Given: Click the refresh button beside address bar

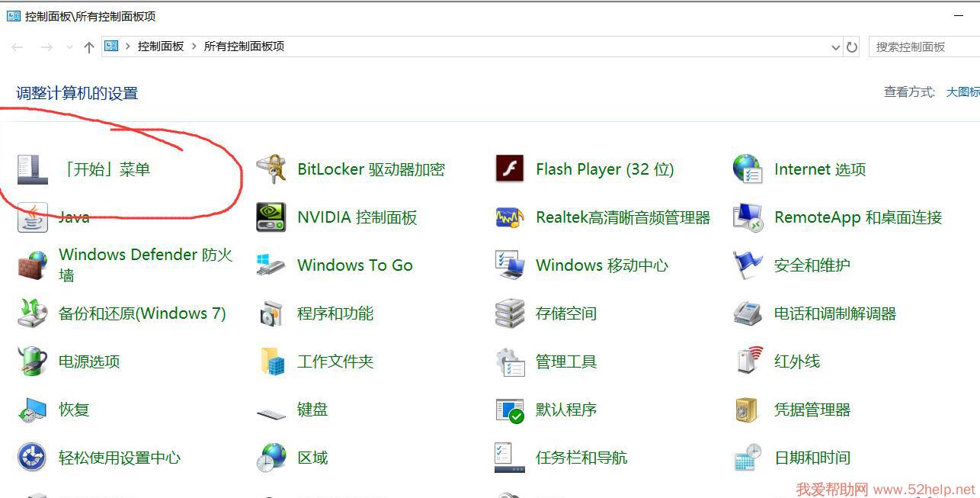Looking at the screenshot, I should 852,47.
